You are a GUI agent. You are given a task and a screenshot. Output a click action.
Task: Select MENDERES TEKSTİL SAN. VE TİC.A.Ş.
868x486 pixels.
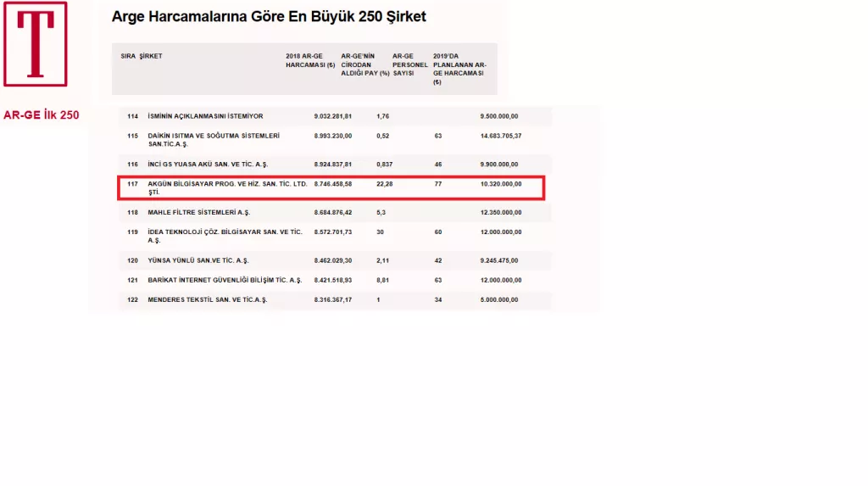[208, 299]
